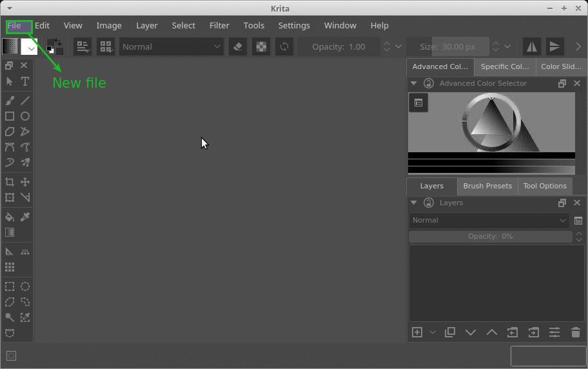The image size is (588, 369).
Task: Select the Similar Color Selection tool
Action: pyautogui.click(x=24, y=317)
